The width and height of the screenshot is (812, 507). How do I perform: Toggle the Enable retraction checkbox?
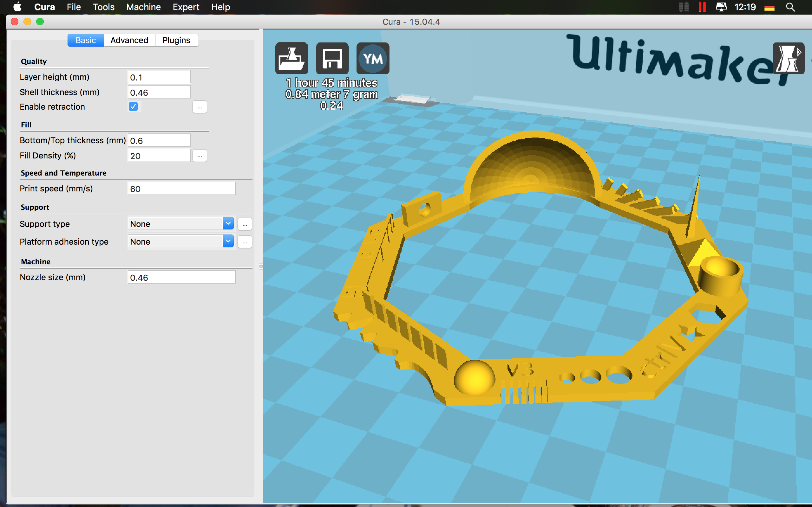[x=133, y=107]
